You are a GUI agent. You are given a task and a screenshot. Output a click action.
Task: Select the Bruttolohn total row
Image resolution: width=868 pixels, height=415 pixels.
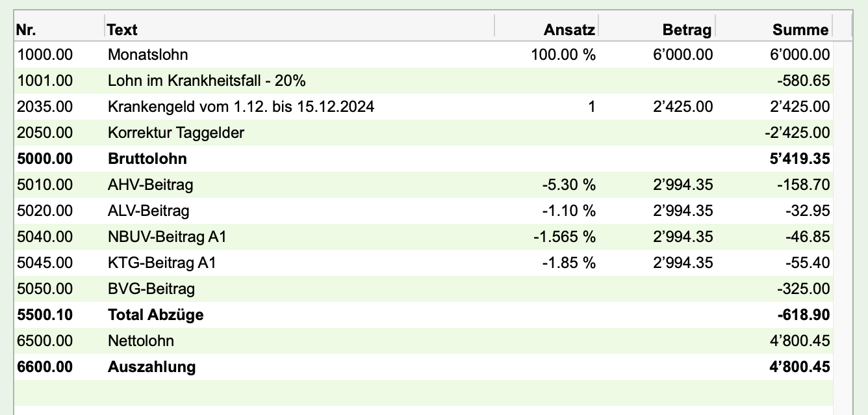[424, 159]
